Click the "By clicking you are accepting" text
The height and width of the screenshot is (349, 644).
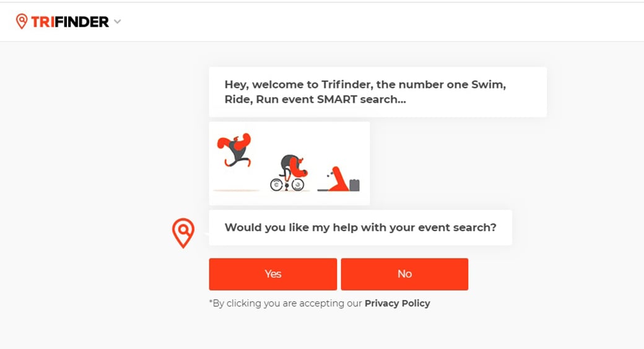click(285, 303)
